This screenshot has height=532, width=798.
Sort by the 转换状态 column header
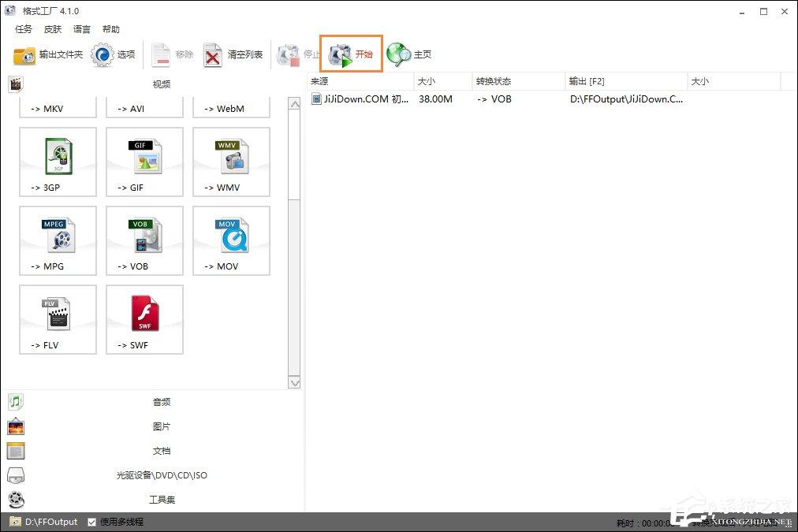519,81
